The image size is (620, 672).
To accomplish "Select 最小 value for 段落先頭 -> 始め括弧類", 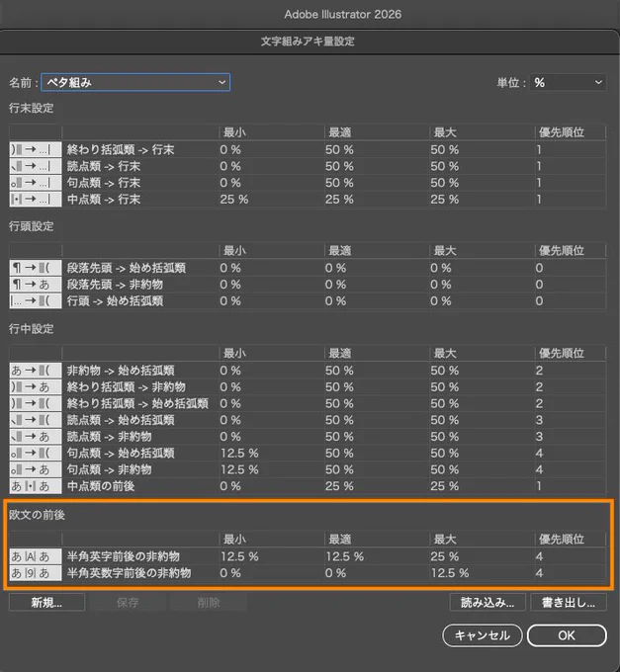I will click(230, 268).
